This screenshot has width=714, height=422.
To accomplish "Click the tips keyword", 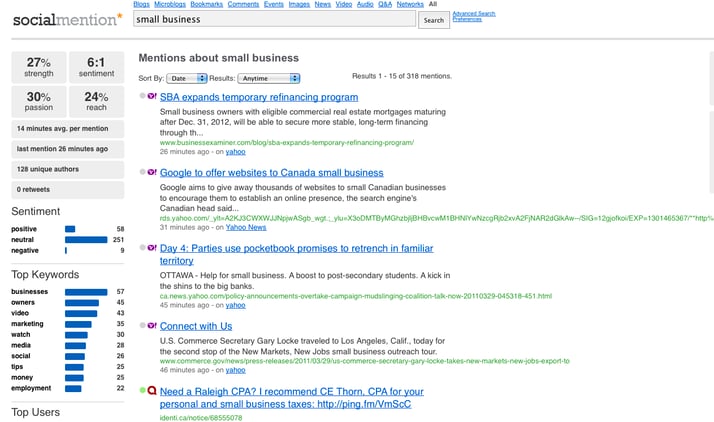I will click(x=17, y=366).
